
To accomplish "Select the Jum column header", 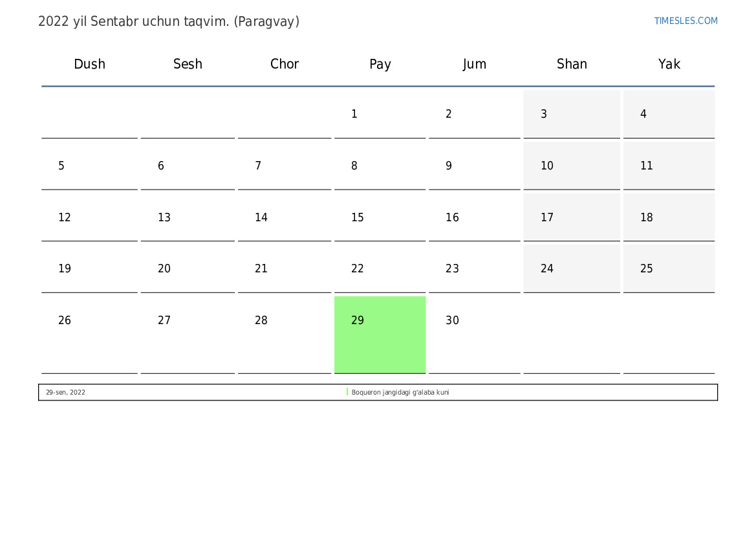I will (474, 64).
